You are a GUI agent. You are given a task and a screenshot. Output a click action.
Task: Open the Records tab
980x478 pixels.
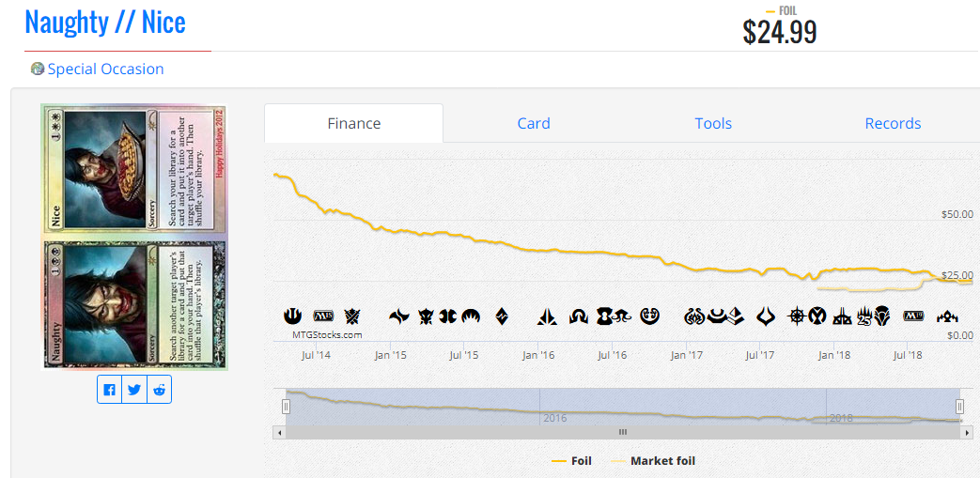[893, 124]
